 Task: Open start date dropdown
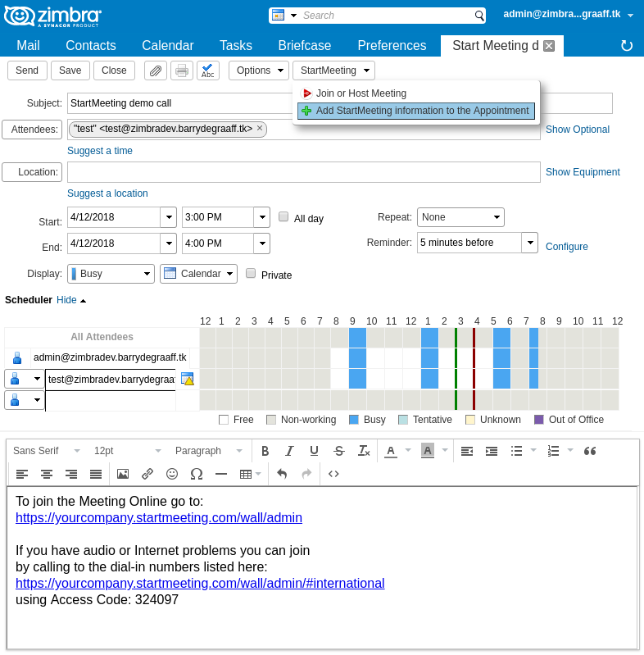click(x=169, y=217)
